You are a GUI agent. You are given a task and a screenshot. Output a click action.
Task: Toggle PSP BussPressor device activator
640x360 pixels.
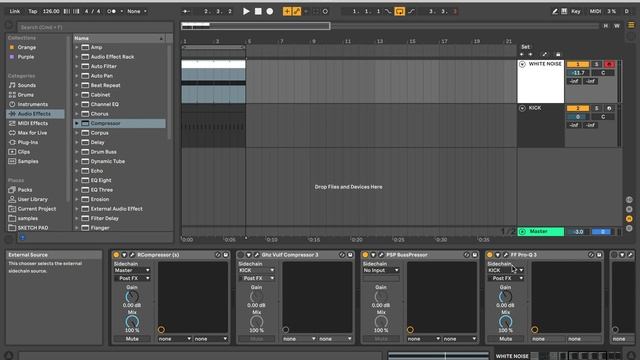pyautogui.click(x=365, y=255)
